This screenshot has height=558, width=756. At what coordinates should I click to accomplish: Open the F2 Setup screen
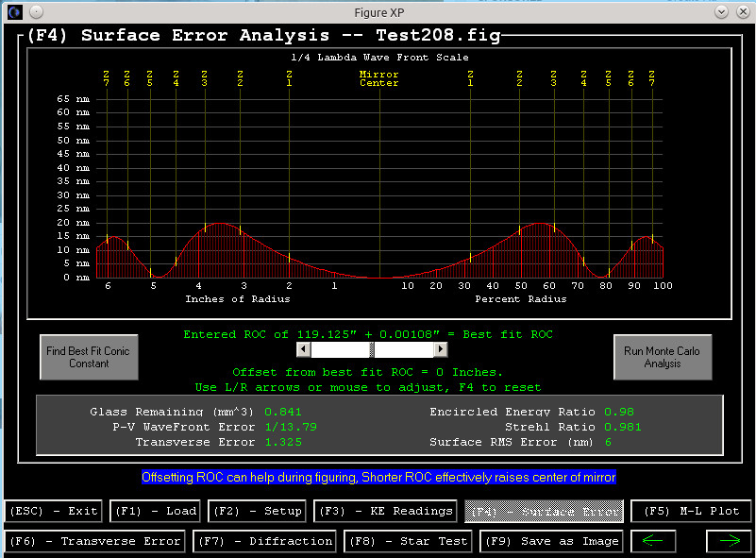pos(257,511)
